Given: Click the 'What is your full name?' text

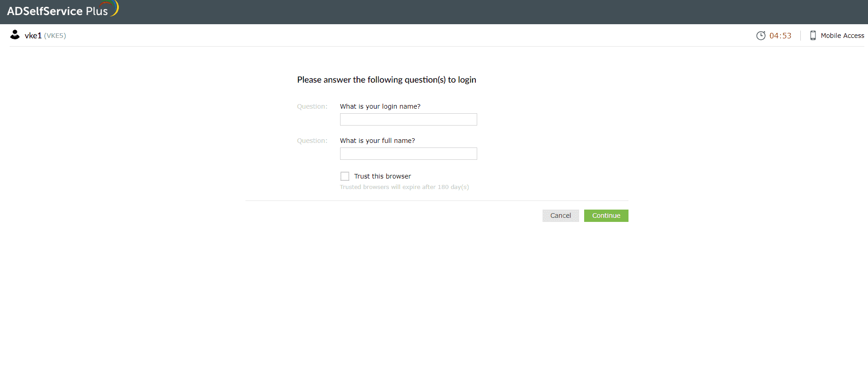Looking at the screenshot, I should click(377, 141).
